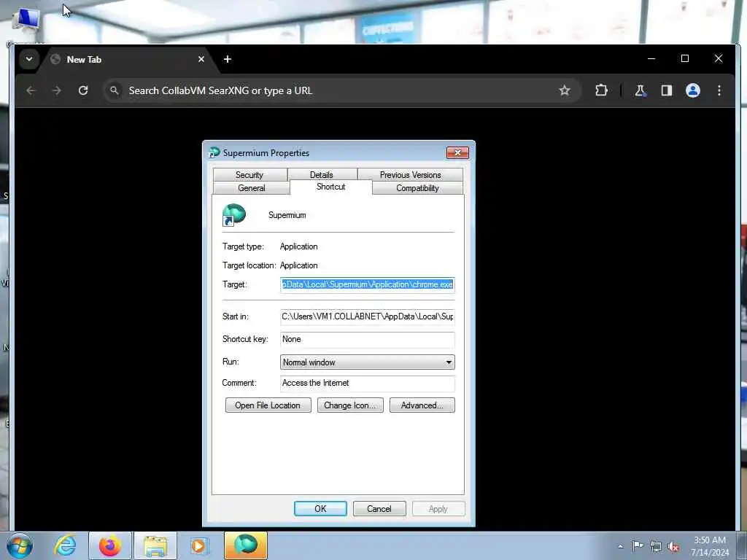747x560 pixels.
Task: Switch to the General tab
Action: point(251,188)
